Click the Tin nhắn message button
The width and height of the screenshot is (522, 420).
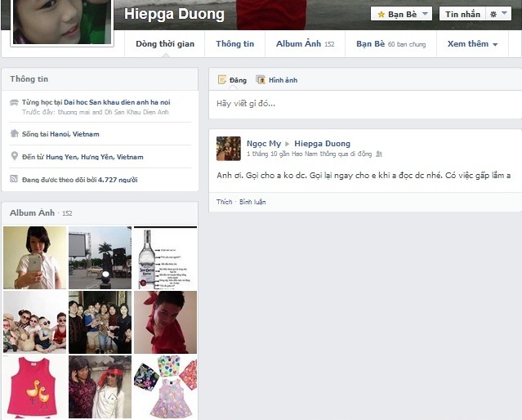tap(463, 14)
